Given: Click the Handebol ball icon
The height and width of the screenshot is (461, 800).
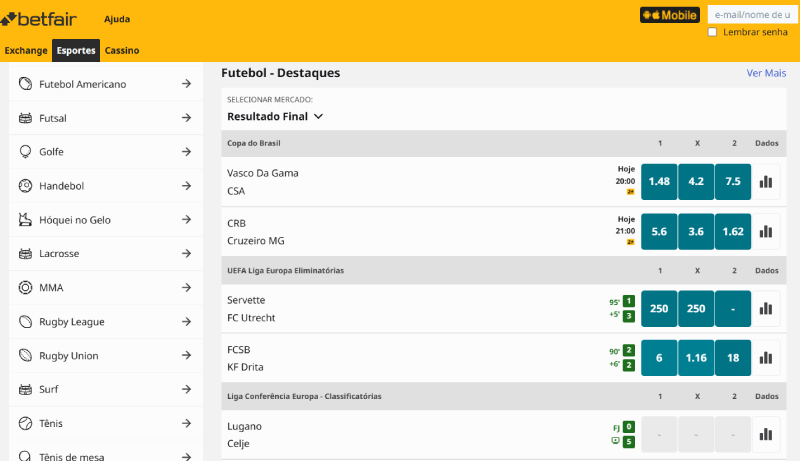Looking at the screenshot, I should click(x=25, y=186).
